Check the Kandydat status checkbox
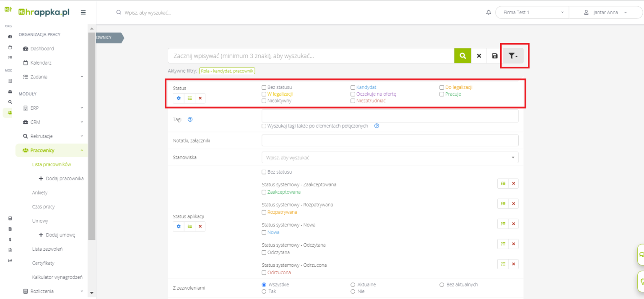 tap(353, 87)
